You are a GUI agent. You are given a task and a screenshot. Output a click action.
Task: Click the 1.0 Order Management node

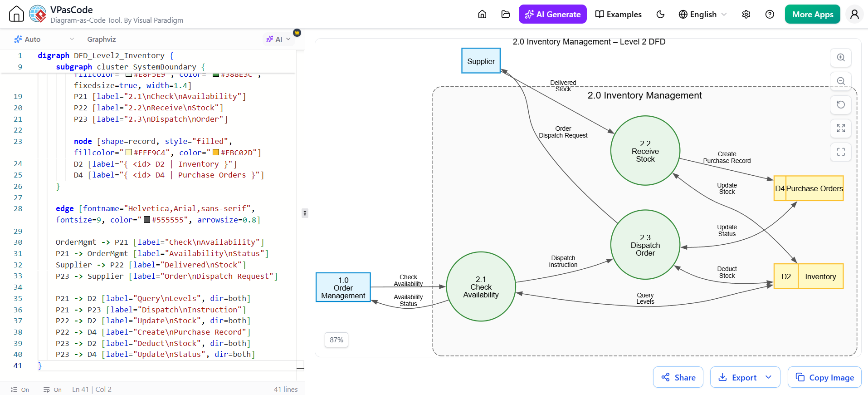343,287
